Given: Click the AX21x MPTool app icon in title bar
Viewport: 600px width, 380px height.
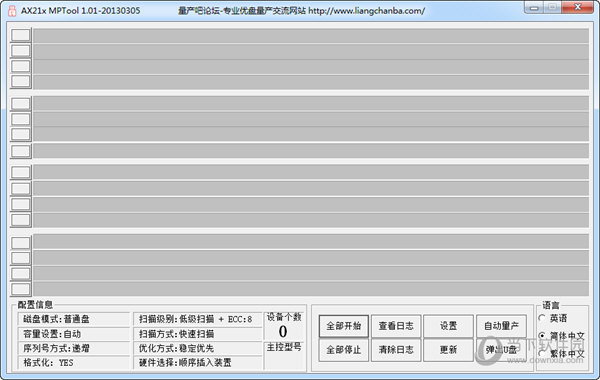Looking at the screenshot, I should pos(12,10).
